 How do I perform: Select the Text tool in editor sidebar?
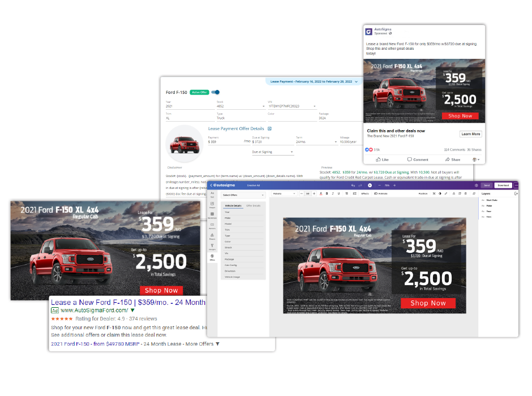coord(212,195)
